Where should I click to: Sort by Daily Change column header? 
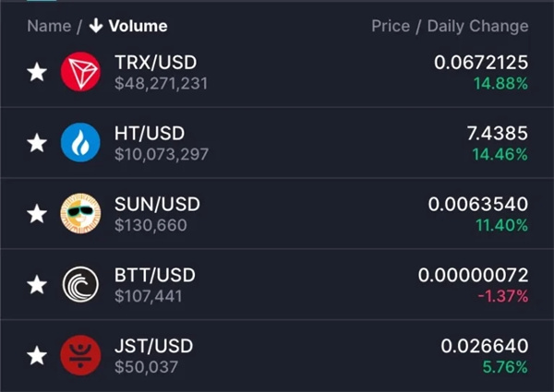(x=477, y=26)
